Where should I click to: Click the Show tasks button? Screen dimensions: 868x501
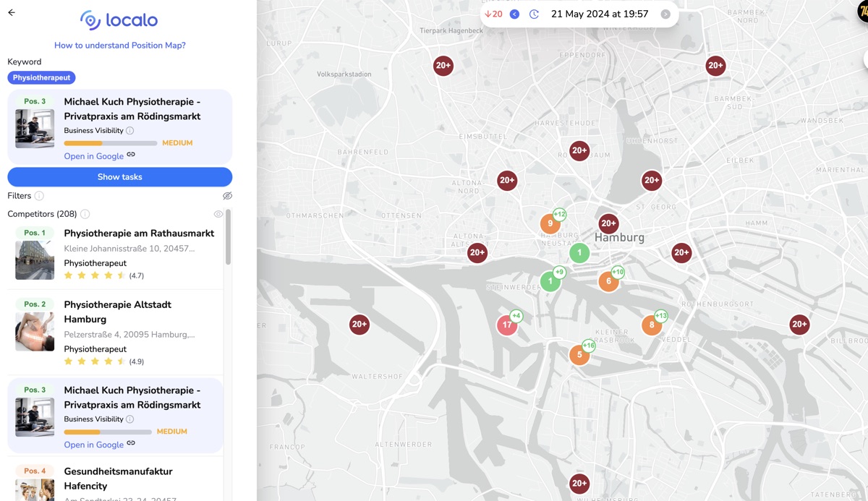(x=120, y=177)
